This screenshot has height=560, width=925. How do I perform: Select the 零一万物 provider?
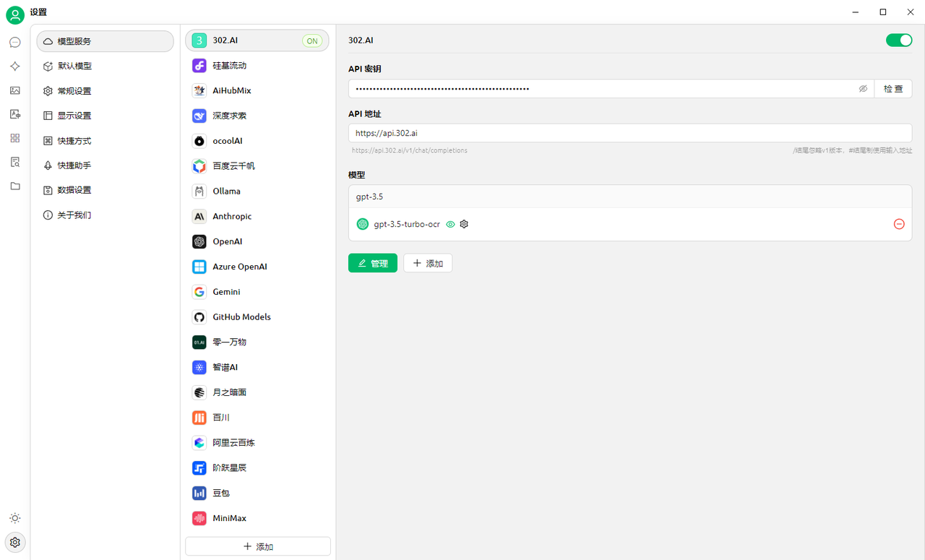click(x=257, y=342)
